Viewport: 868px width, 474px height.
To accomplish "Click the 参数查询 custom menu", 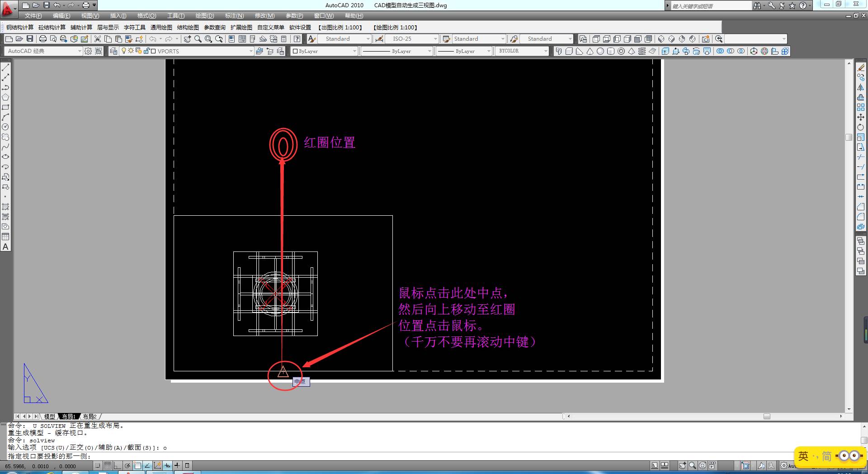I will [x=215, y=28].
